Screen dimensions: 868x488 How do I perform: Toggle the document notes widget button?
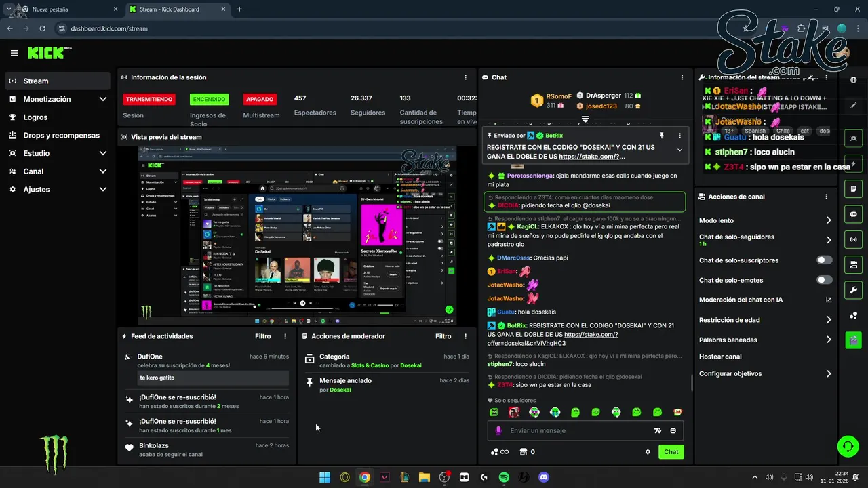pyautogui.click(x=853, y=188)
